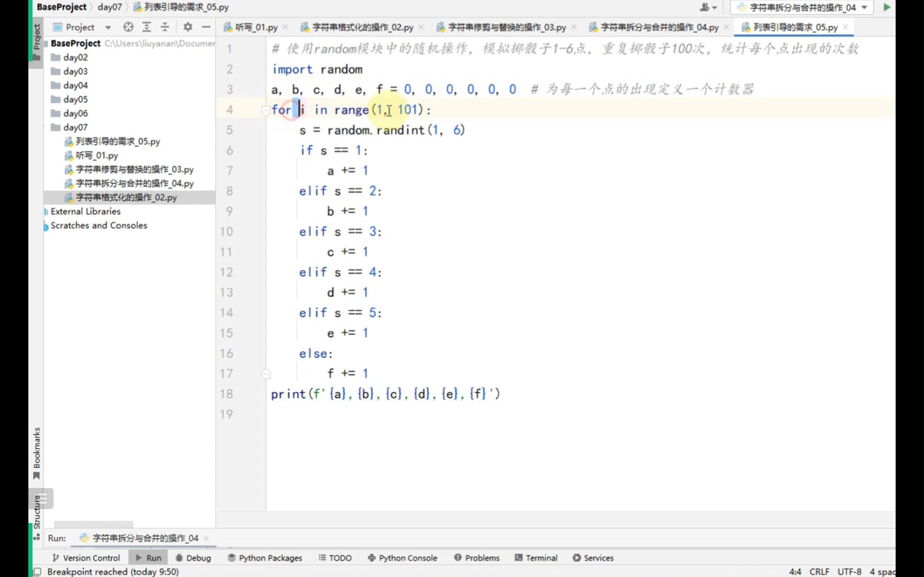Click cursor position 4:4 in status bar

pos(795,572)
